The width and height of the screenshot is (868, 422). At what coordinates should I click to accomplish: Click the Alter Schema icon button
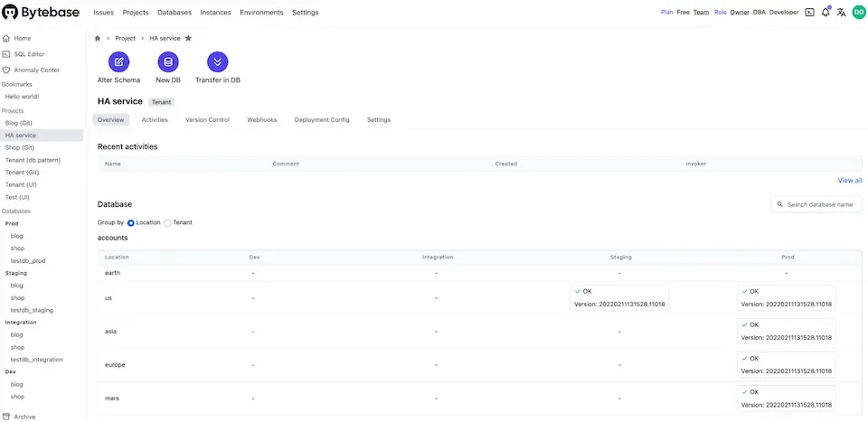[118, 62]
